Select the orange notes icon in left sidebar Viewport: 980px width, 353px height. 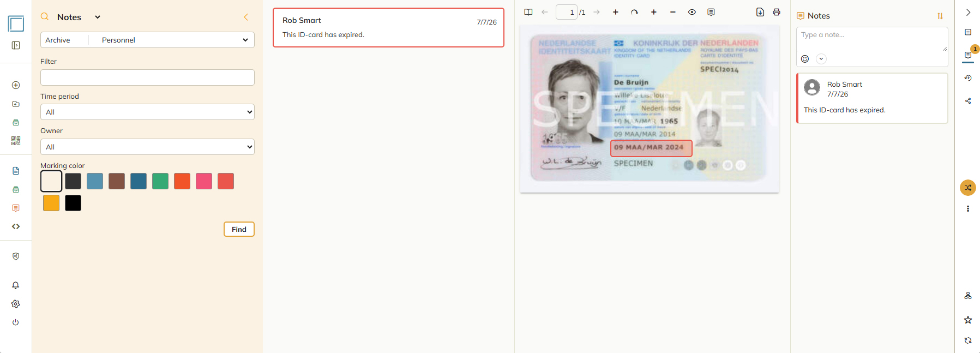pos(16,208)
